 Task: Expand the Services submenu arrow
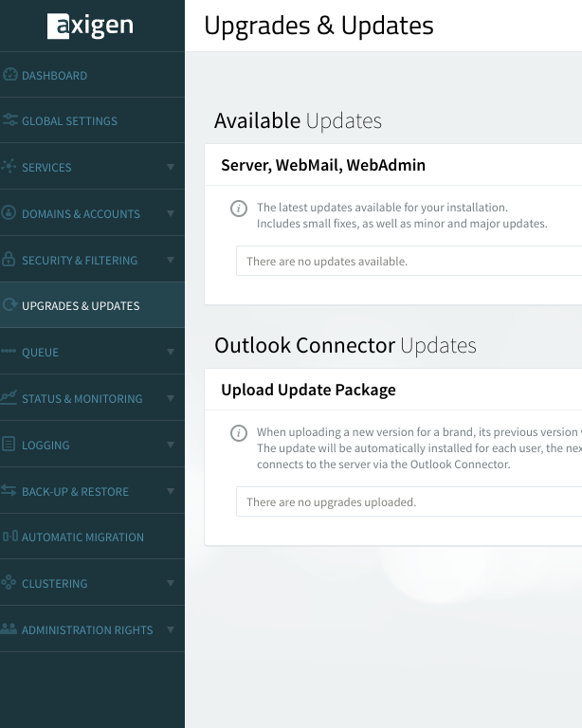pyautogui.click(x=171, y=167)
